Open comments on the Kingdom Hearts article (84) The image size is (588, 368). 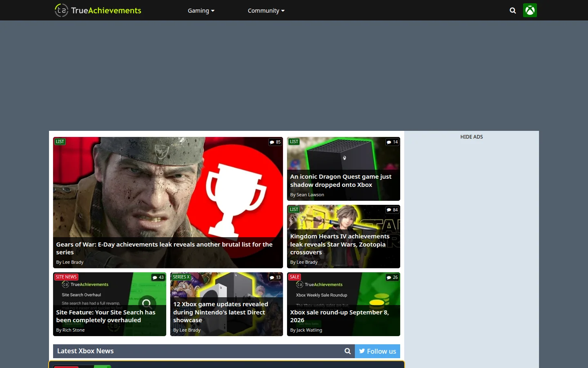coord(392,210)
